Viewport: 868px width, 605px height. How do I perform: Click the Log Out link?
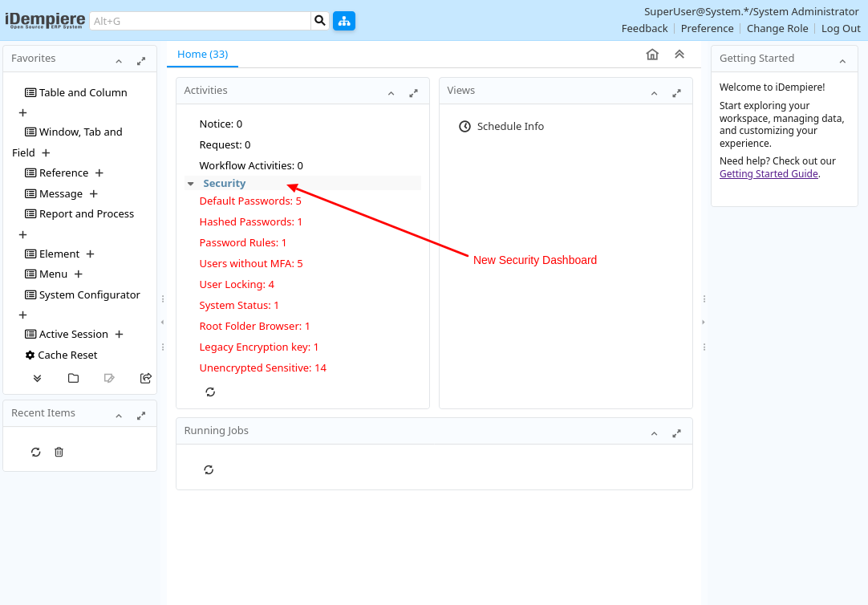[x=841, y=28]
